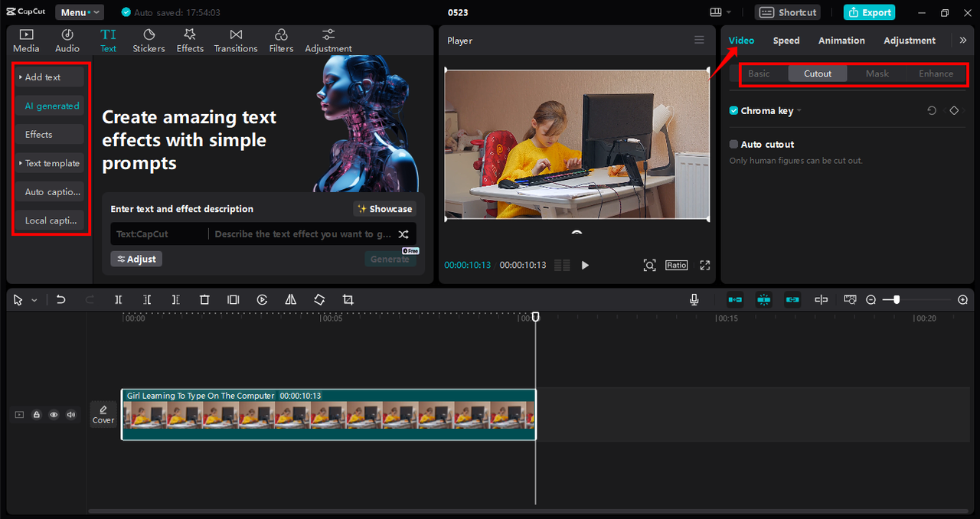Reset Chroma key settings icon

tap(932, 111)
